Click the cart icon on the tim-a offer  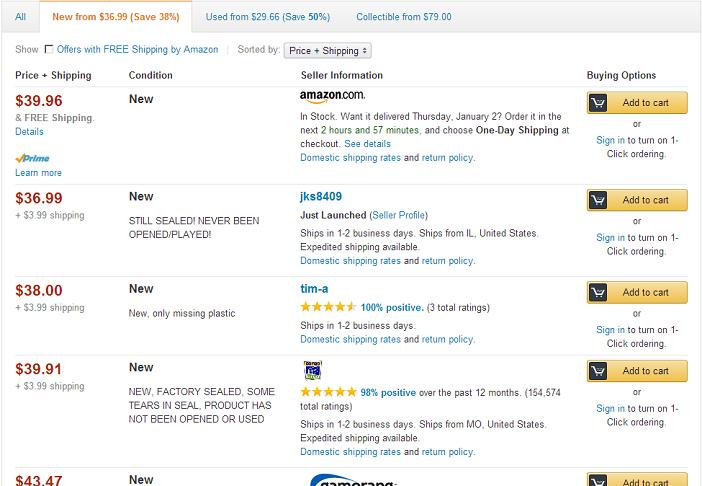click(x=598, y=293)
